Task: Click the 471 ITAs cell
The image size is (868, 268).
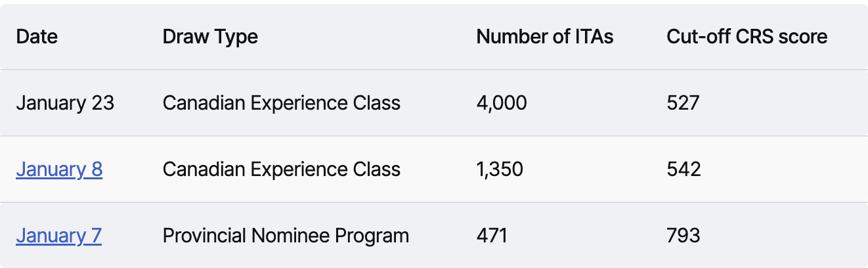Action: 492,235
